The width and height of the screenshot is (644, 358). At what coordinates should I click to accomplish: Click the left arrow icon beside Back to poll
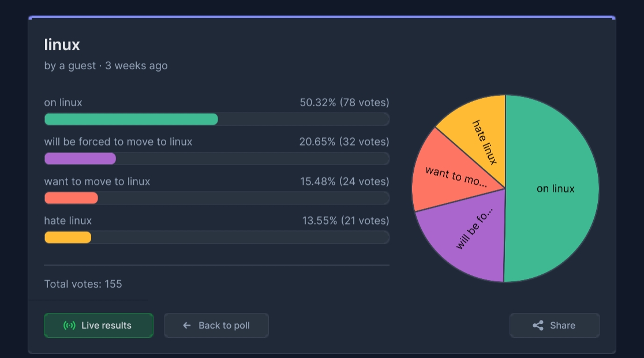point(187,326)
